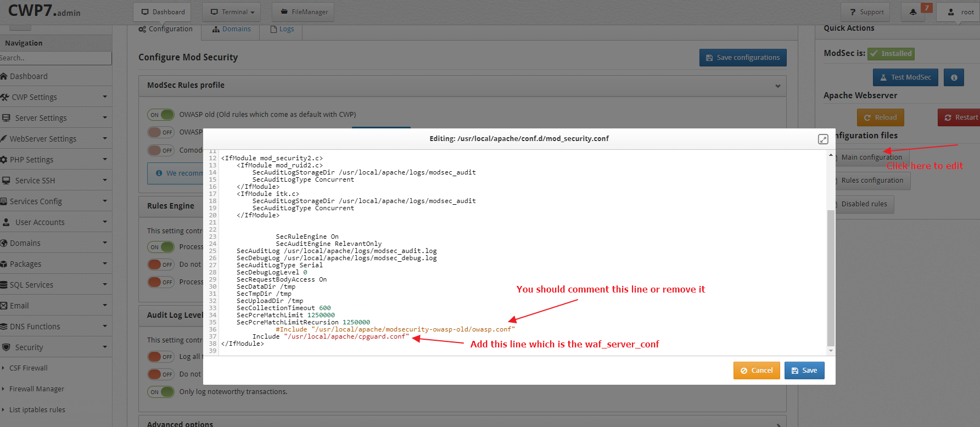Switch to the Domains tab
The width and height of the screenshot is (980, 427).
pos(232,29)
